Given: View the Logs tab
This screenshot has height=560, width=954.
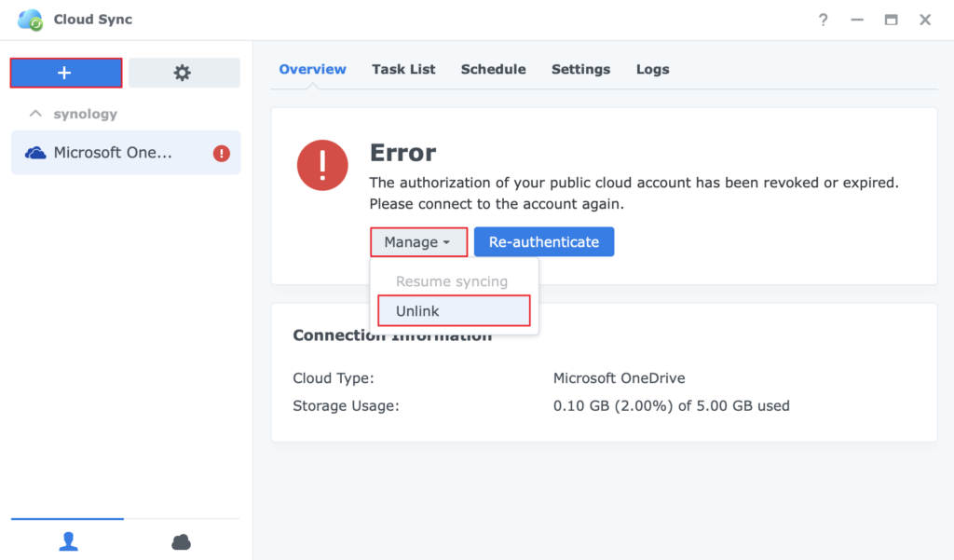Looking at the screenshot, I should 652,69.
